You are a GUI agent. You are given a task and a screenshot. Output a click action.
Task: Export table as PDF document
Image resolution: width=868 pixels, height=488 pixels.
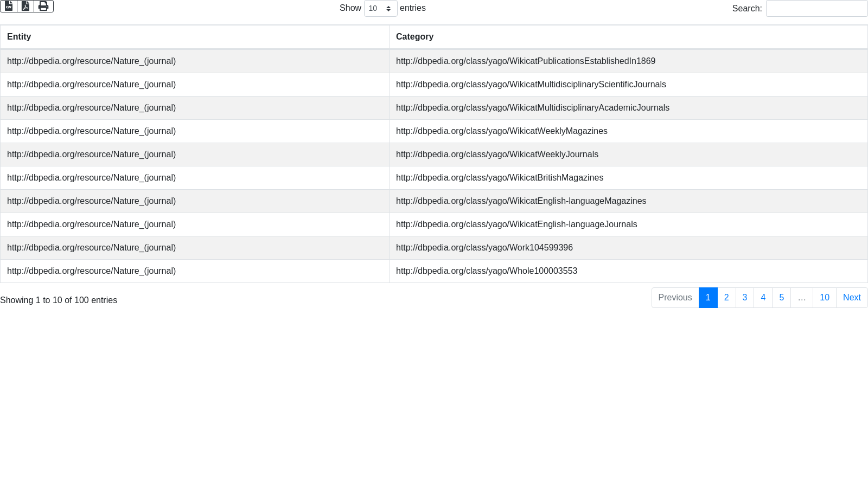(25, 6)
